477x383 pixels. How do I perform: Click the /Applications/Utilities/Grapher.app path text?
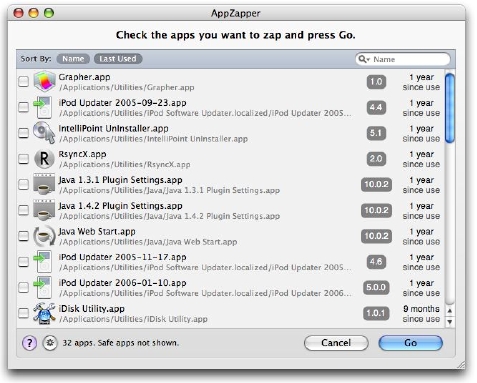(127, 88)
